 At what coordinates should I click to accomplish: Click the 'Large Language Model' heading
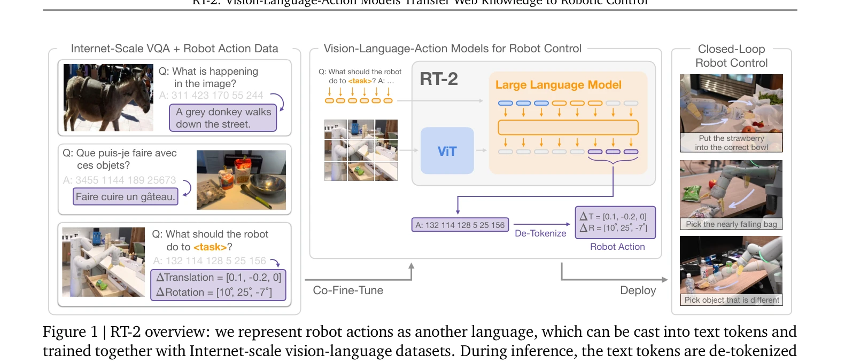coord(558,85)
